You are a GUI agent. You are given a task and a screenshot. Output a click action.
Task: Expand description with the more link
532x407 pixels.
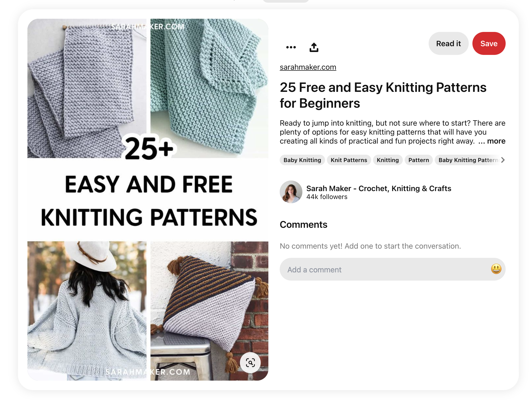496,141
